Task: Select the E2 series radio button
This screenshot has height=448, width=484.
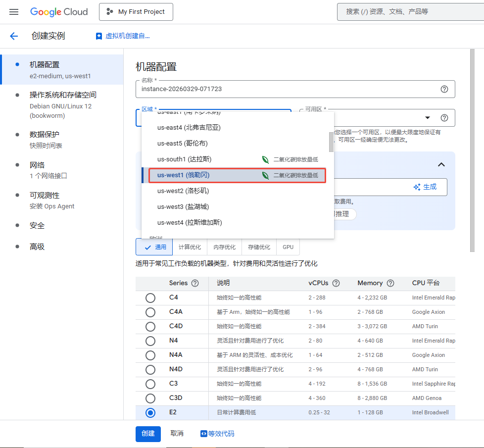Action: [x=150, y=413]
